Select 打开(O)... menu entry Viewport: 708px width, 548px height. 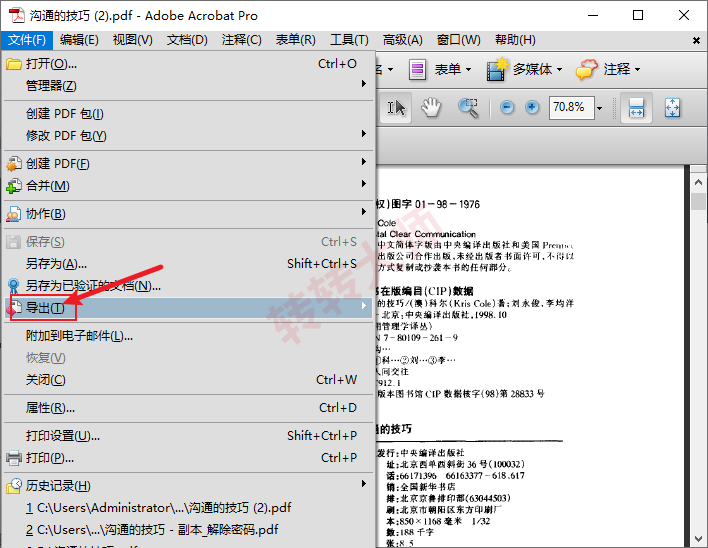click(x=189, y=64)
